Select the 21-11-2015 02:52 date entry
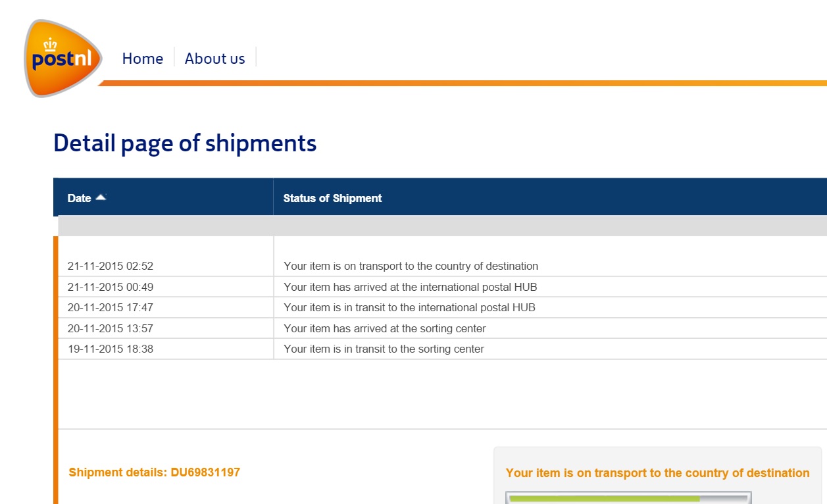This screenshot has height=504, width=827. click(x=111, y=266)
